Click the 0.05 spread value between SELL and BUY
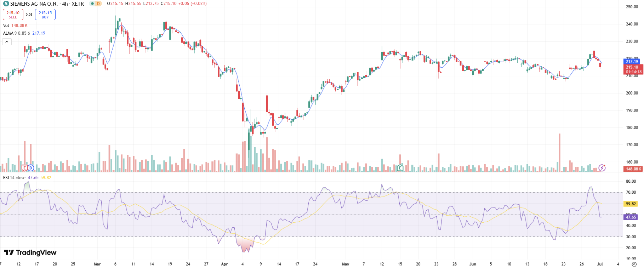The image size is (644, 268). (x=29, y=15)
